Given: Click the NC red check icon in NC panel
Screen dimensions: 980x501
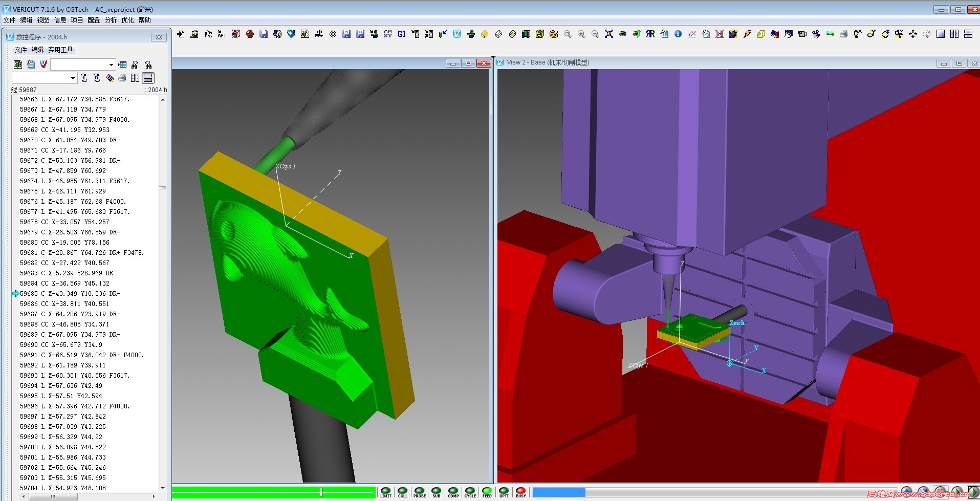Looking at the screenshot, I should 43,64.
